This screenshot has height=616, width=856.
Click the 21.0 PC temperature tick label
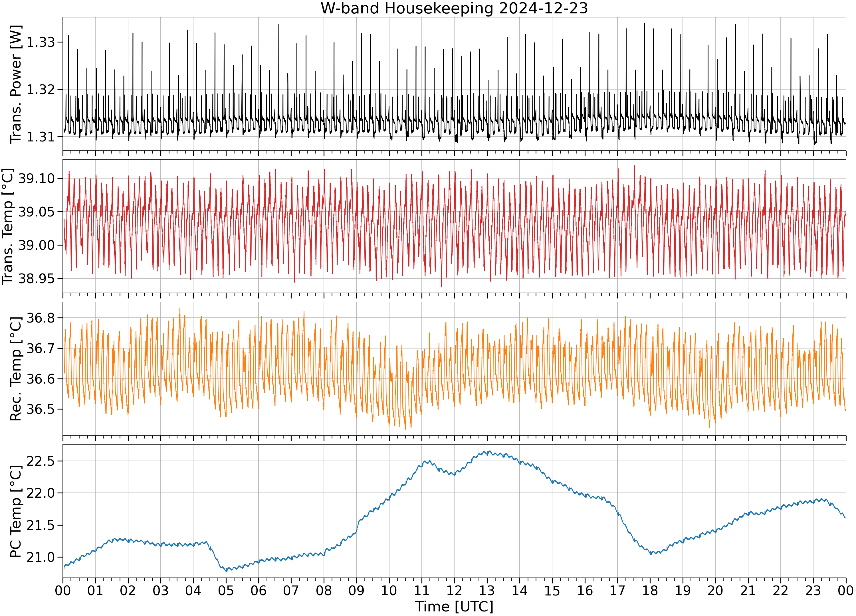click(x=41, y=557)
